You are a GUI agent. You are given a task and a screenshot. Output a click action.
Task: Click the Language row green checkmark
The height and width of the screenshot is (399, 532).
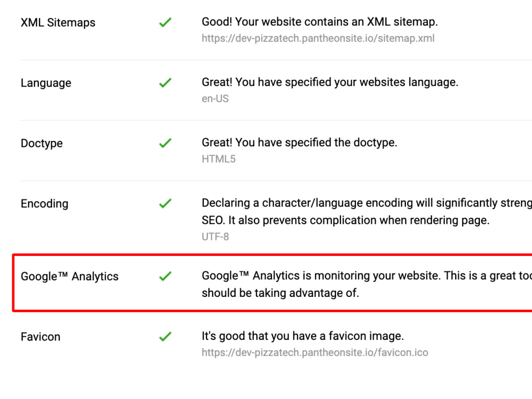(165, 83)
